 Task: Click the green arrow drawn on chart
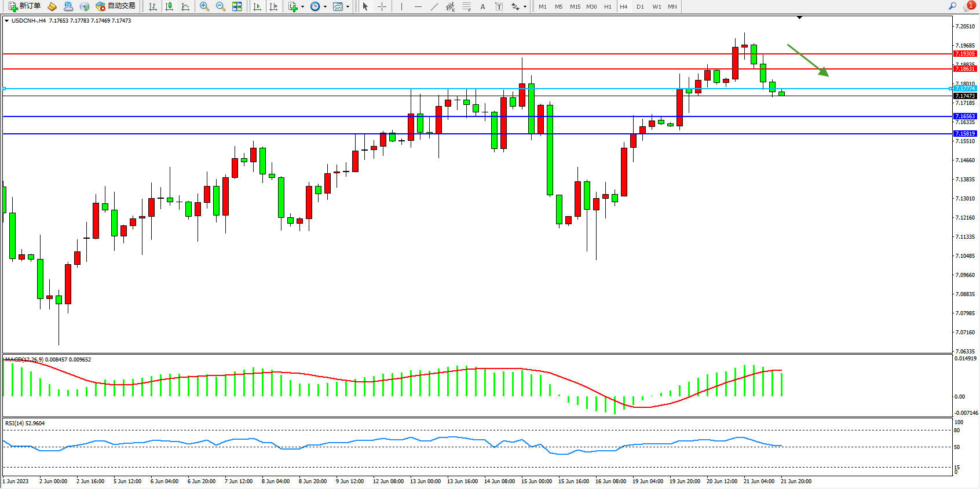click(x=807, y=60)
